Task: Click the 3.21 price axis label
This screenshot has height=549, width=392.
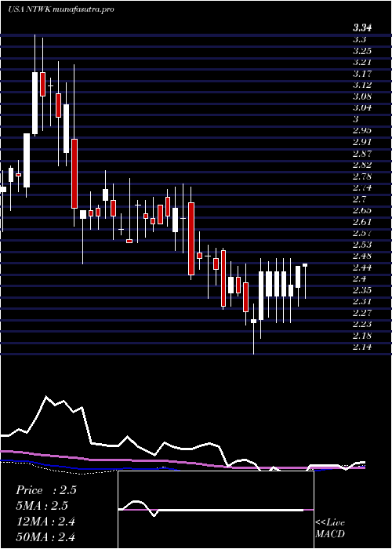Action: (361, 62)
